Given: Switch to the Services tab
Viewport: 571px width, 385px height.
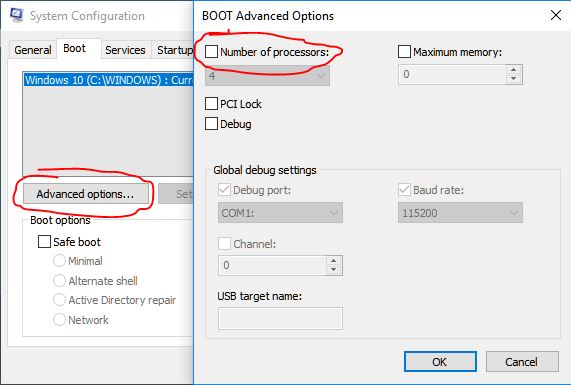Looking at the screenshot, I should point(125,50).
